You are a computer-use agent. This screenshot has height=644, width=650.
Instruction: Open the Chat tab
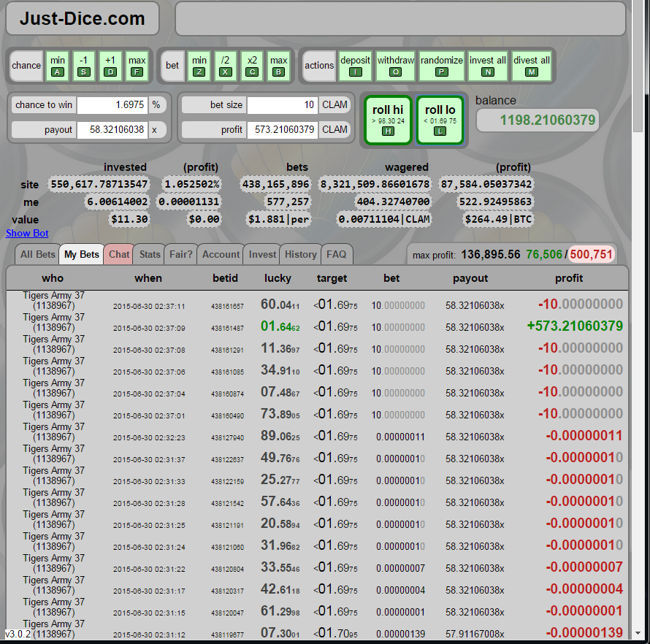click(119, 254)
